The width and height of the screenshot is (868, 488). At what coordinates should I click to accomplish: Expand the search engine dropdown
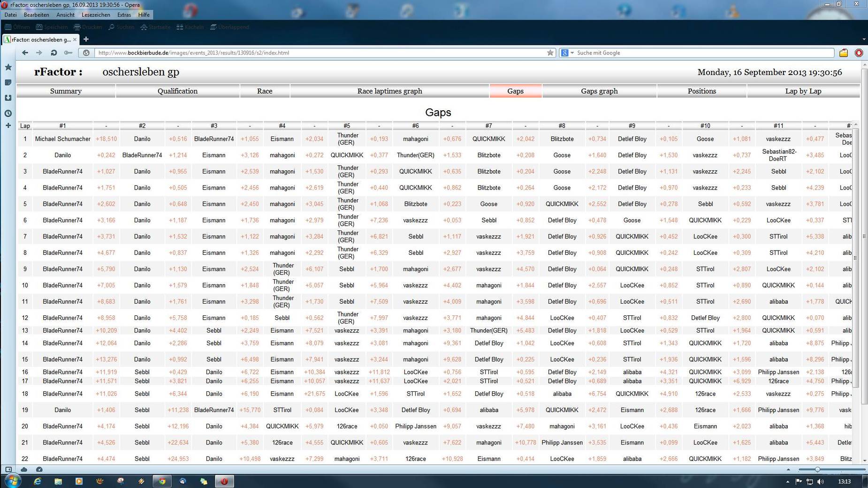point(572,53)
